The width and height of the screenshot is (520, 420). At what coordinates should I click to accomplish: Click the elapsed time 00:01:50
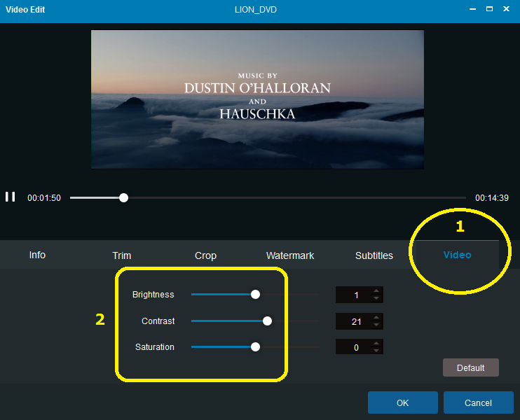click(44, 197)
